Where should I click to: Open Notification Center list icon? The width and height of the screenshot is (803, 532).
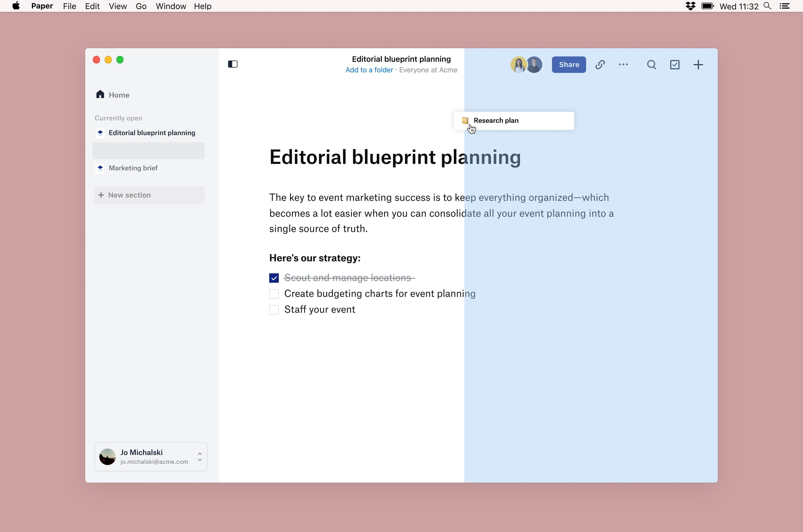[x=785, y=6]
